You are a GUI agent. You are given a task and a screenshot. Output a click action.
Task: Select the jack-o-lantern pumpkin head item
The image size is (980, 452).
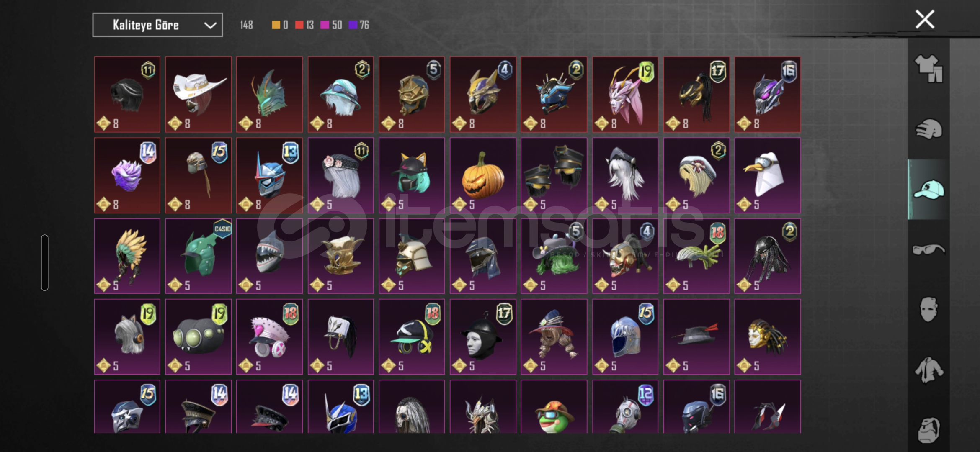click(x=483, y=175)
